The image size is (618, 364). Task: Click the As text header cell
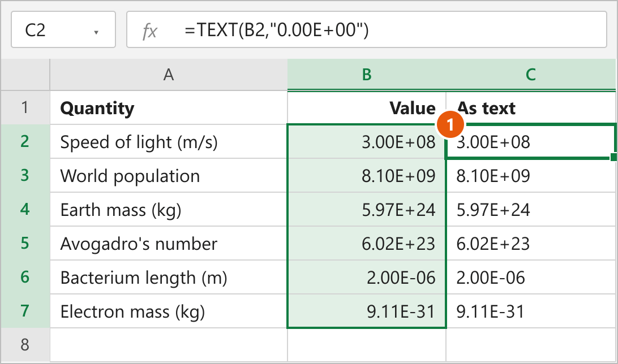[x=531, y=108]
